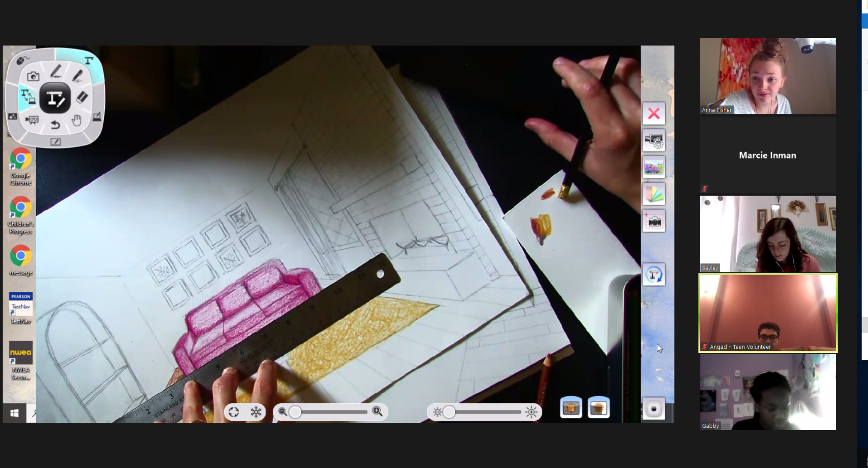Image resolution: width=868 pixels, height=468 pixels.
Task: Click the zoom slider handle
Action: (295, 412)
